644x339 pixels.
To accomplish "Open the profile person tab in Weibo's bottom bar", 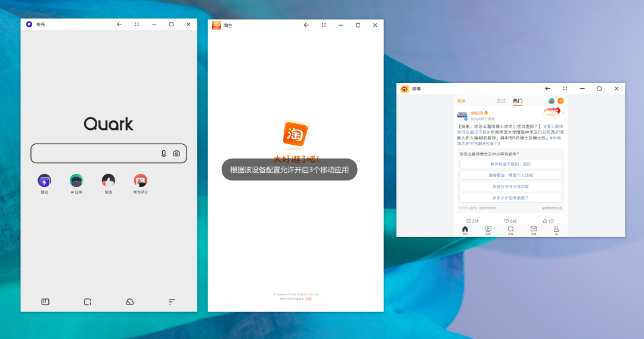I will coord(556,230).
